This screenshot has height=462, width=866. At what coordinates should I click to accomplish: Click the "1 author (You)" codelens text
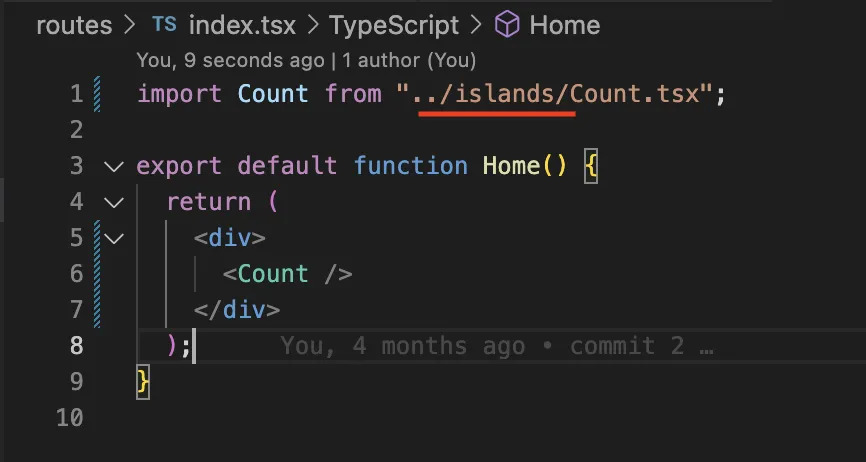(x=409, y=60)
